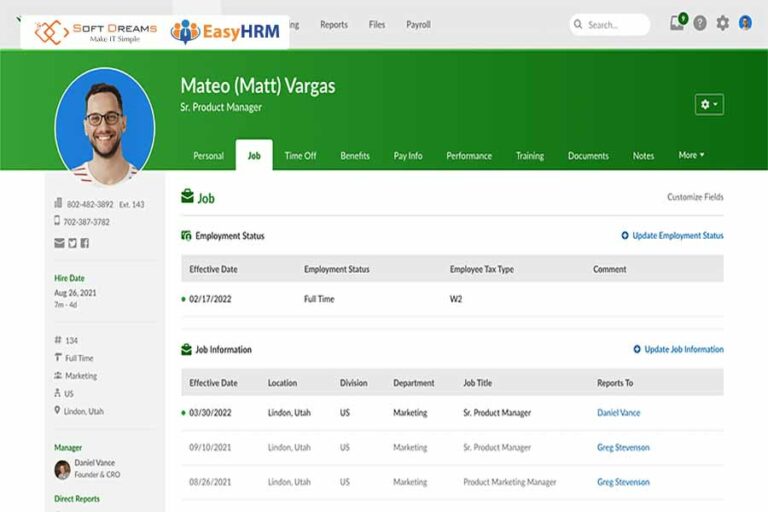Open the Facebook icon in the sidebar
This screenshot has height=512, width=768.
coord(84,243)
